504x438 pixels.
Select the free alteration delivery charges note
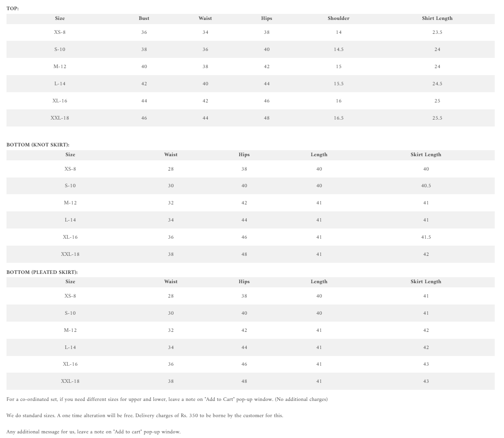[x=145, y=416]
